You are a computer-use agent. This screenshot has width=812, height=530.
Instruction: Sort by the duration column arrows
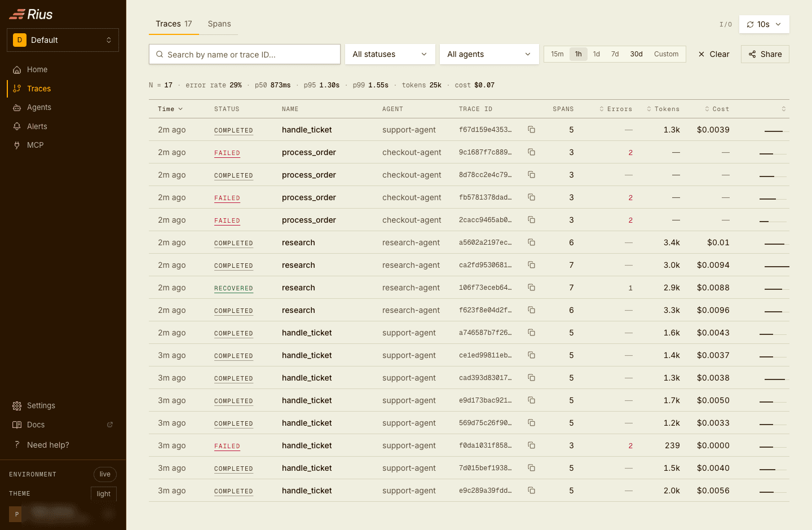coord(784,109)
